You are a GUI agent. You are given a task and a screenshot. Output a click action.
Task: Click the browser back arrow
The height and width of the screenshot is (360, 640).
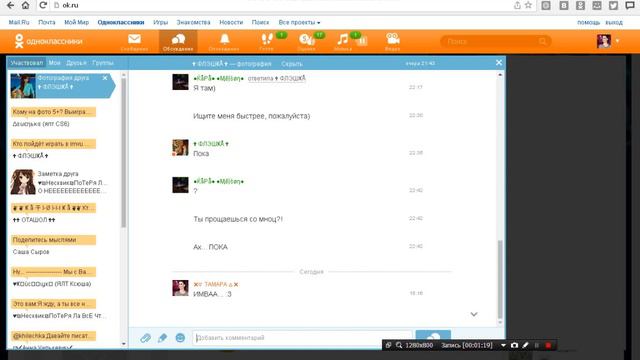(10, 5)
